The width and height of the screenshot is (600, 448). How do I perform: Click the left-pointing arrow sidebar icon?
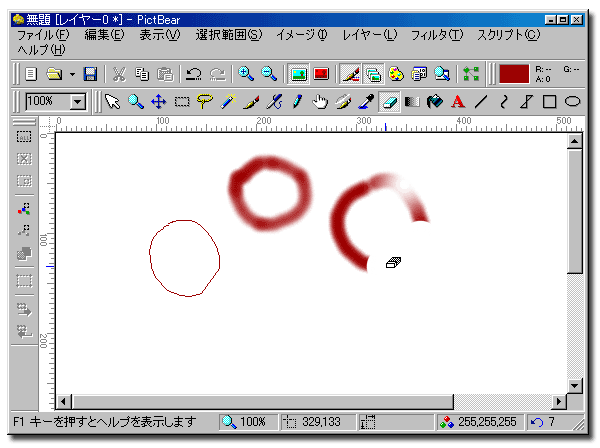point(24,332)
